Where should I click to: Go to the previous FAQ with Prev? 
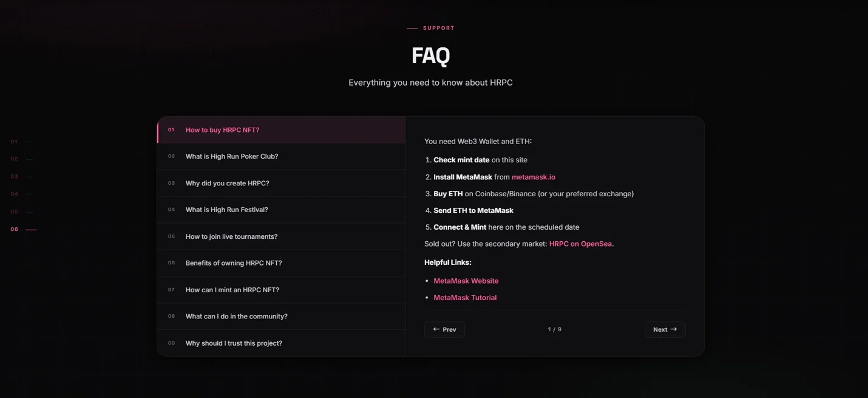[x=444, y=329]
